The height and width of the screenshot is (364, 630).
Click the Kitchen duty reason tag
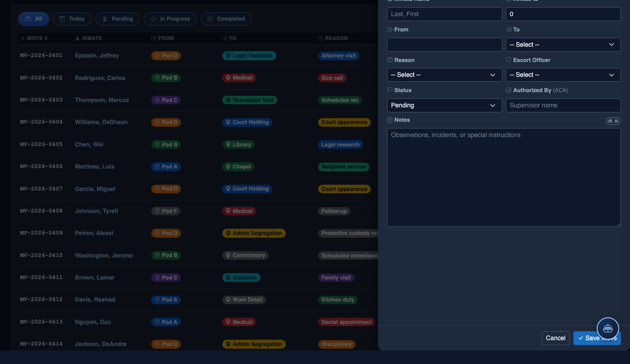pos(337,300)
